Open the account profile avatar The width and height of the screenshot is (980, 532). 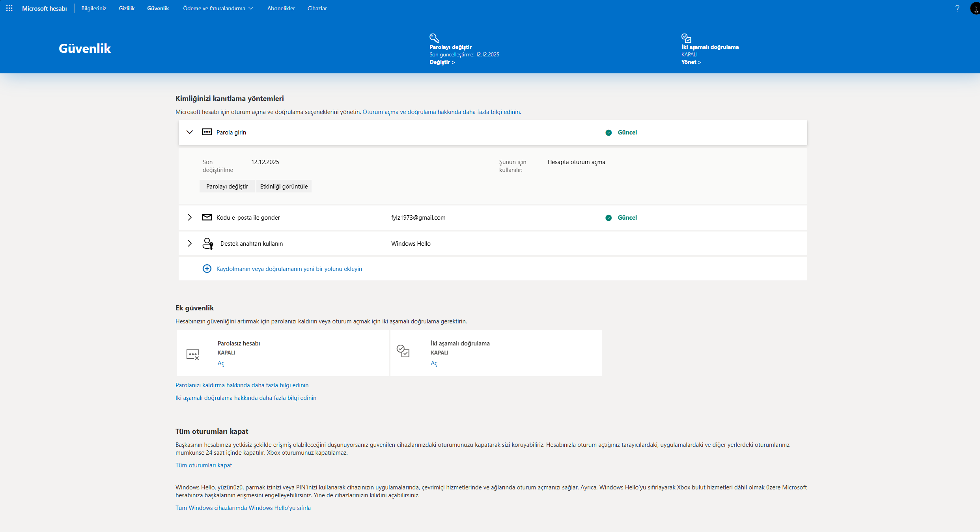975,8
